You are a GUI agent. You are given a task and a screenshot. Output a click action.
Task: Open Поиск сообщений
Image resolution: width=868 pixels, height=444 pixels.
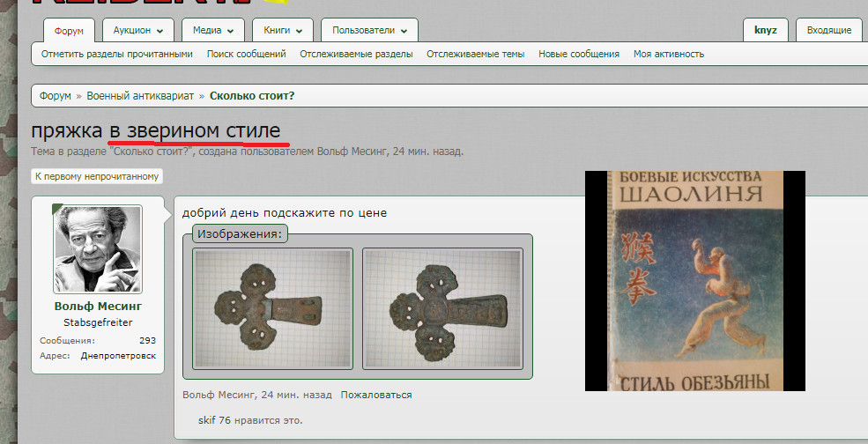click(247, 55)
